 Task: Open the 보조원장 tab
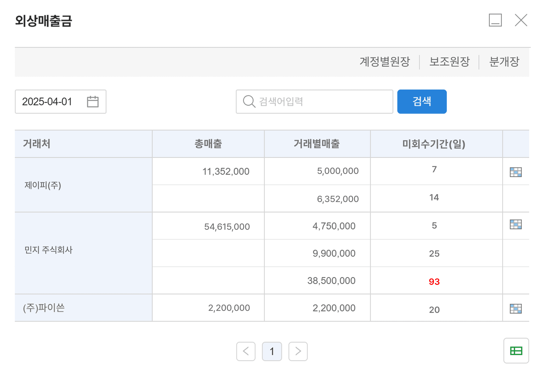pyautogui.click(x=449, y=62)
